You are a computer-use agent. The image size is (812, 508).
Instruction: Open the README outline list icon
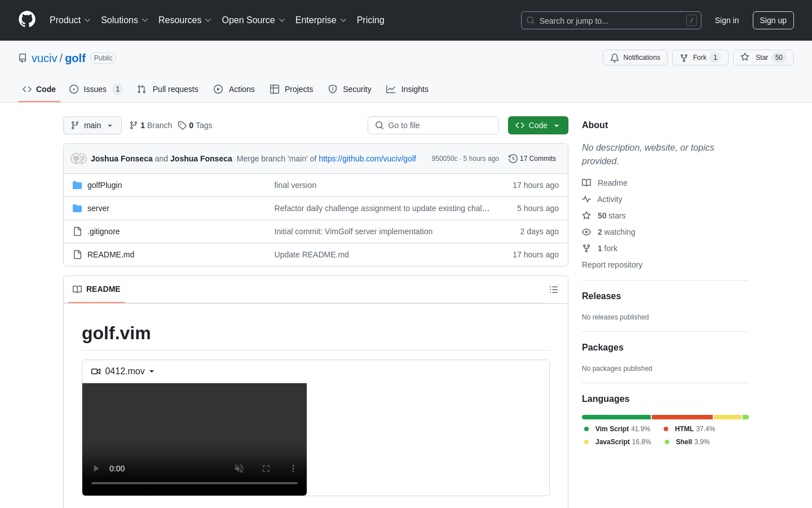[554, 290]
